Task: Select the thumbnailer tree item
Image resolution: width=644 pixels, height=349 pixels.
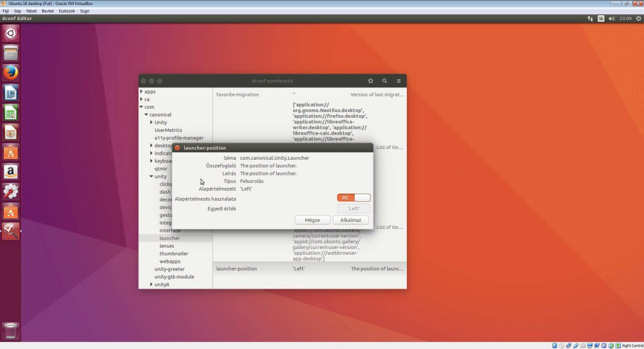Action: [174, 254]
